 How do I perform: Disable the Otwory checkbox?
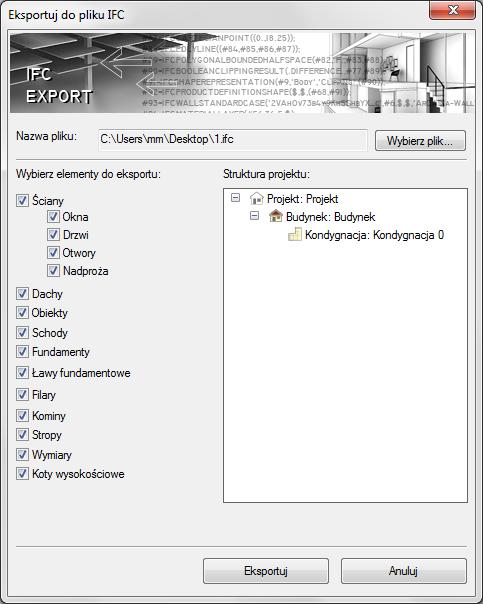tap(53, 253)
